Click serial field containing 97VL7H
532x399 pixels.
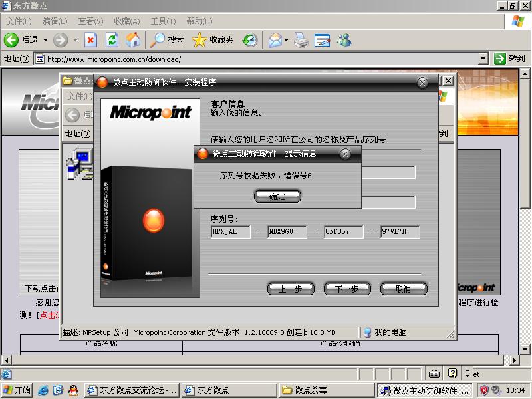400,231
